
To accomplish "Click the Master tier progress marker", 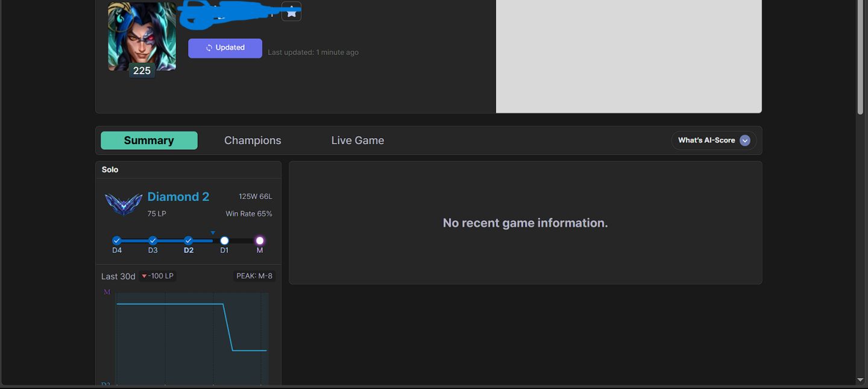I will (x=260, y=241).
